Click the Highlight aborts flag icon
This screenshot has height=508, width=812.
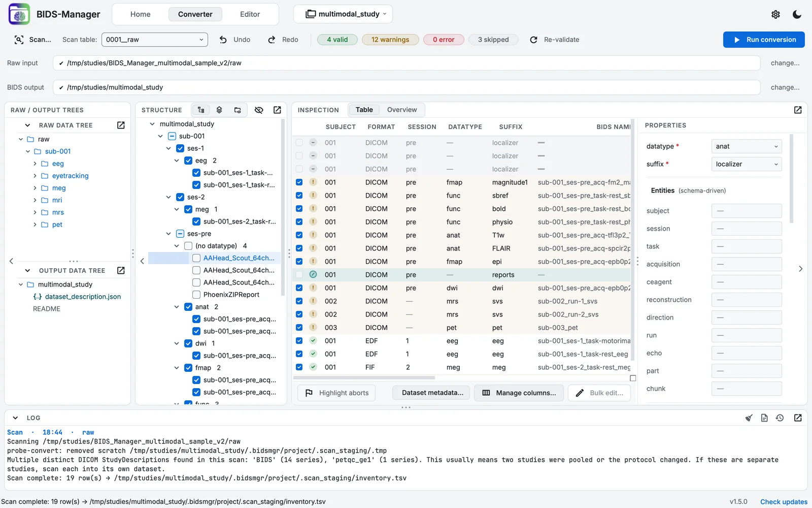(x=309, y=393)
